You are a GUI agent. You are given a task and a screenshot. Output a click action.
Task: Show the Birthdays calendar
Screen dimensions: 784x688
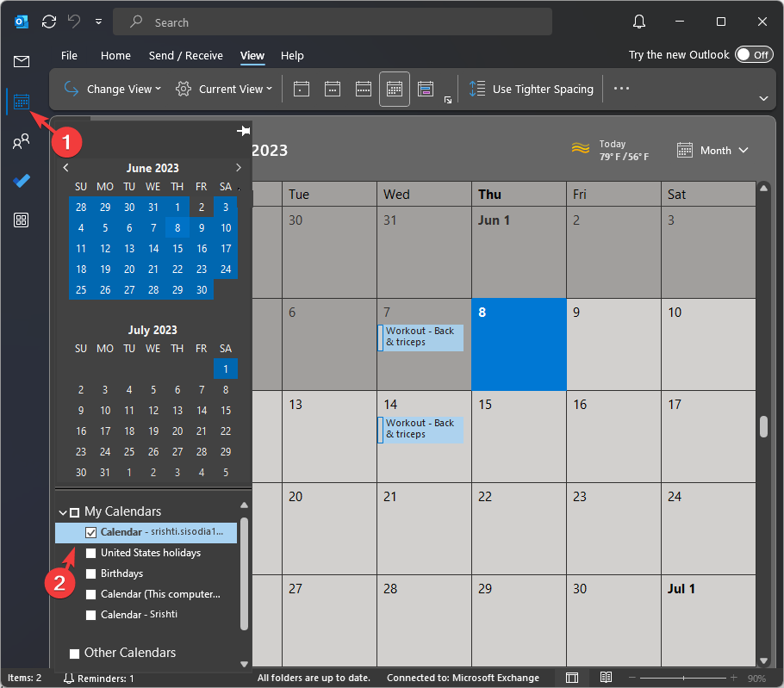click(x=90, y=573)
